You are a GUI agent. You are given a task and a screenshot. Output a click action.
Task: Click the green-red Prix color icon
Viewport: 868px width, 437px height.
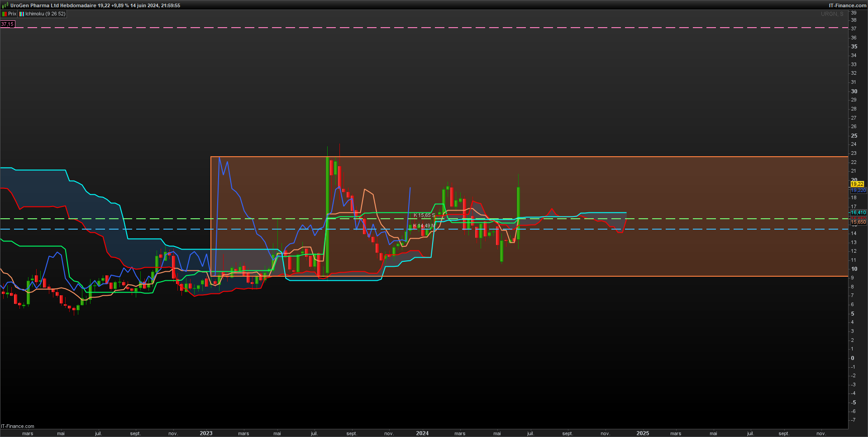tap(5, 14)
